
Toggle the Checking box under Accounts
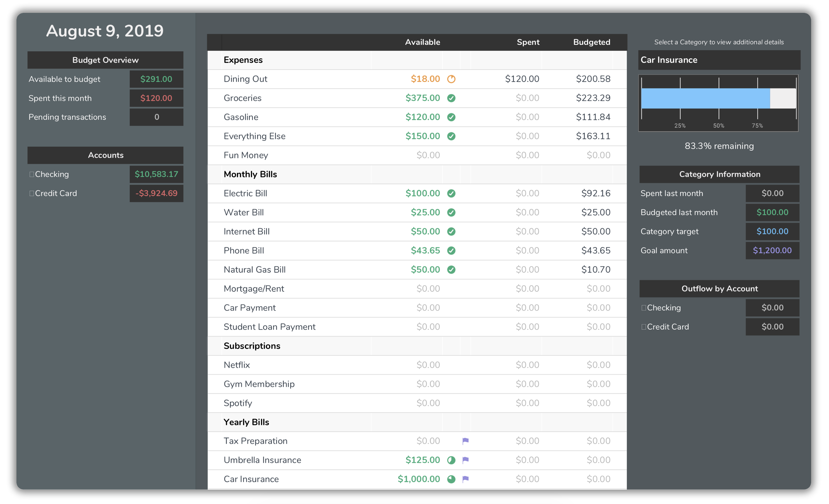tap(32, 174)
